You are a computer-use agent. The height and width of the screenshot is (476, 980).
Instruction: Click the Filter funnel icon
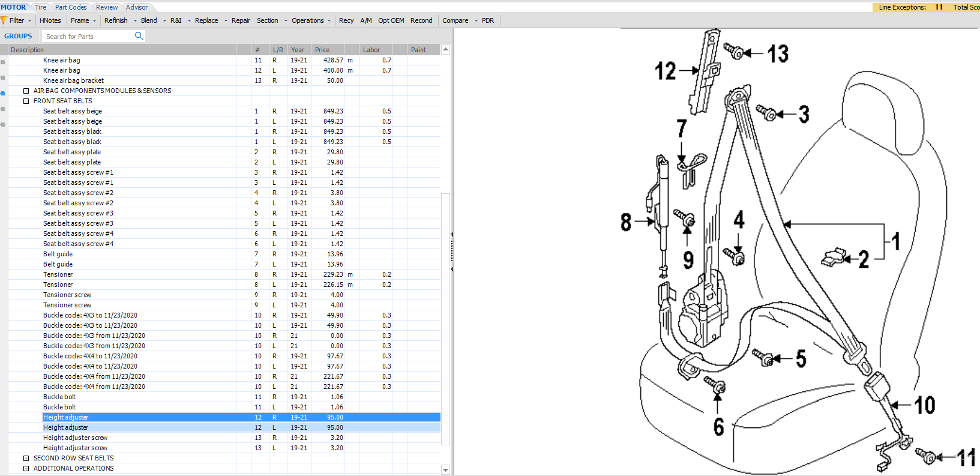(x=4, y=20)
